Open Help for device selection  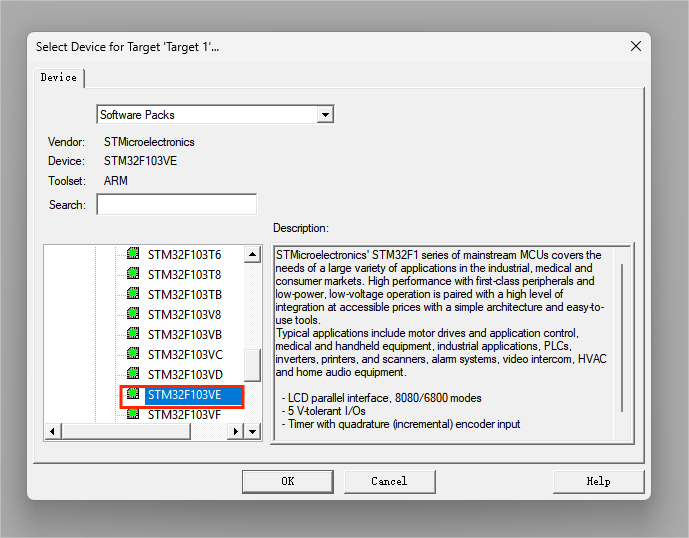(598, 481)
